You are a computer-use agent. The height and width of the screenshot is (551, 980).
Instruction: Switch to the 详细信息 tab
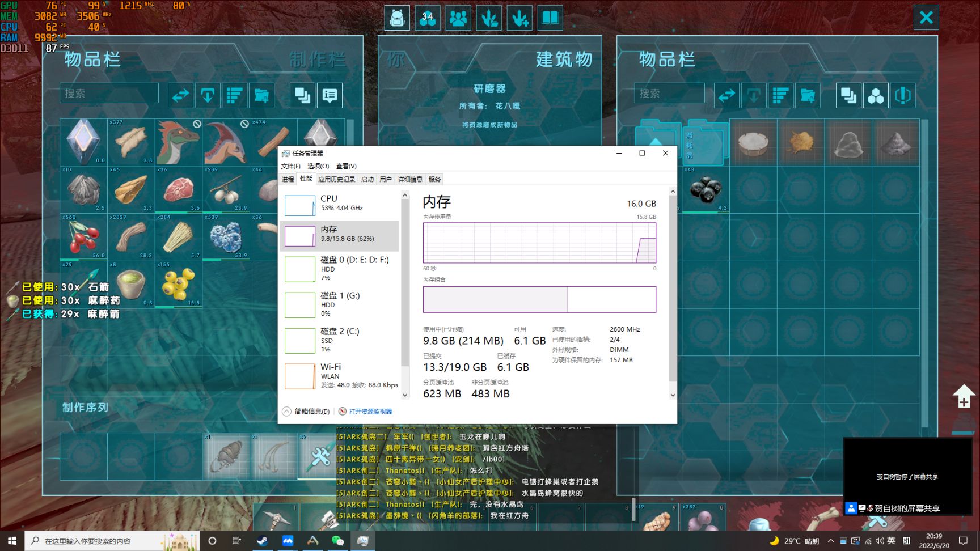(x=410, y=179)
